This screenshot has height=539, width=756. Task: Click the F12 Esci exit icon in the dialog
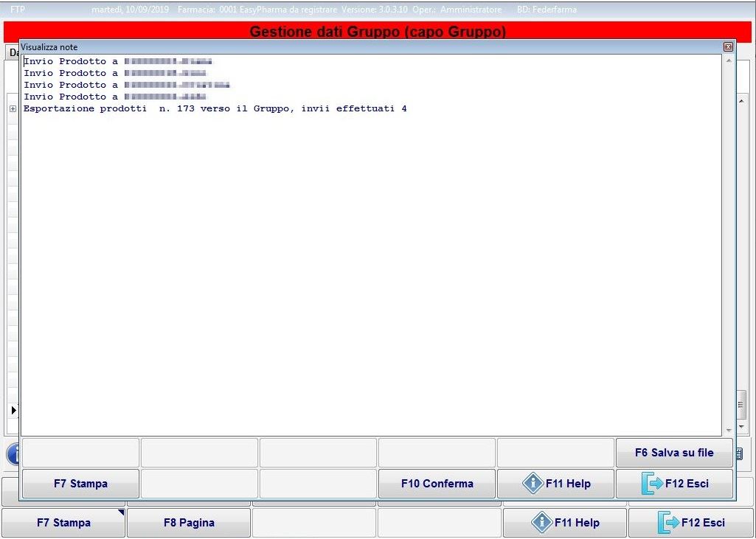(651, 484)
